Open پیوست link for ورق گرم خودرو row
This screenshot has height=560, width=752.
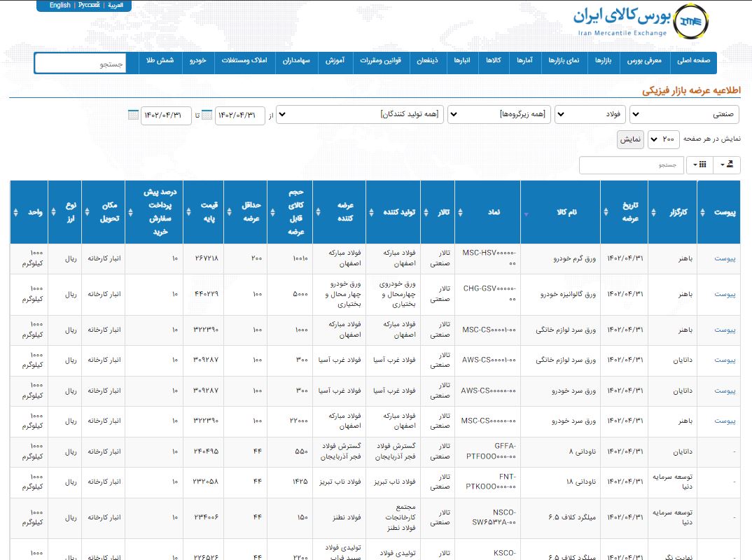725,258
